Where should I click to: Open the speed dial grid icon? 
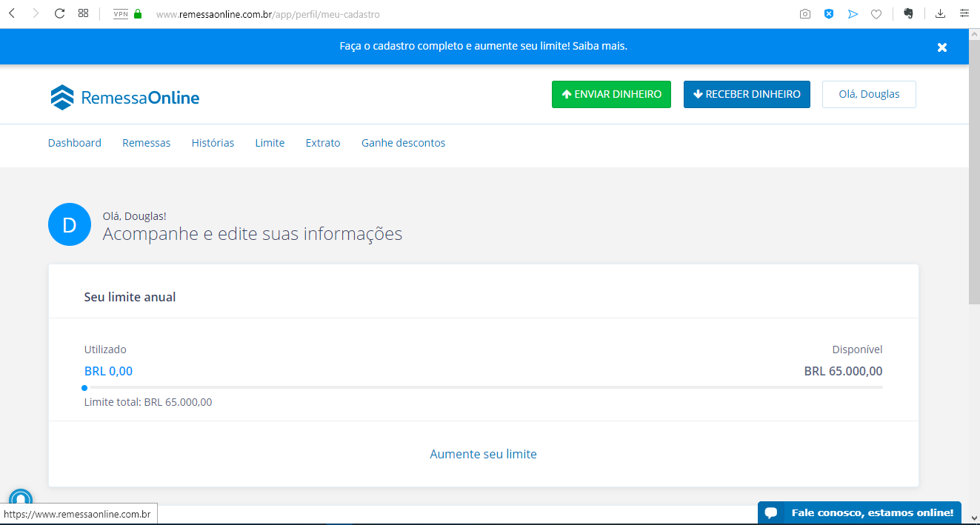coord(84,13)
